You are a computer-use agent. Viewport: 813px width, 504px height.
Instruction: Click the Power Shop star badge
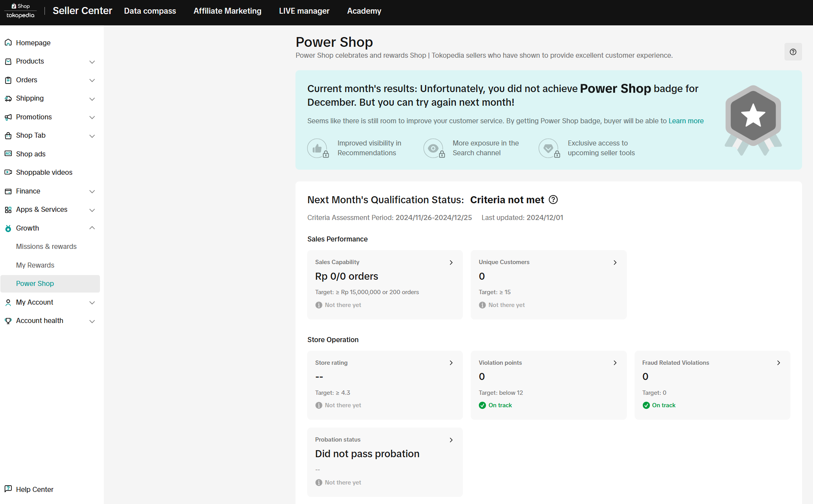coord(753,117)
